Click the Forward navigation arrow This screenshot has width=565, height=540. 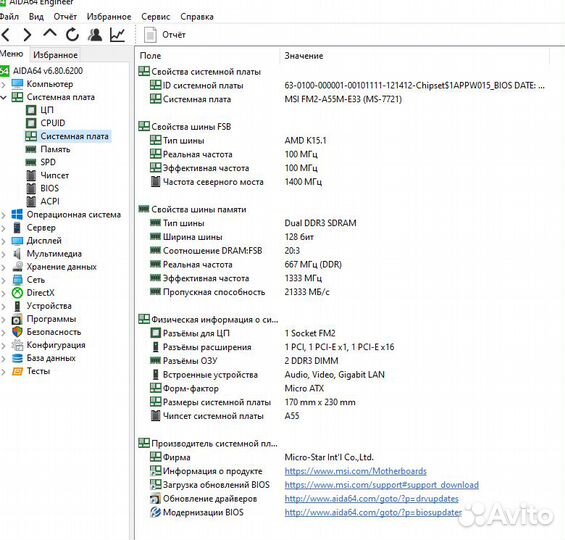tap(27, 35)
